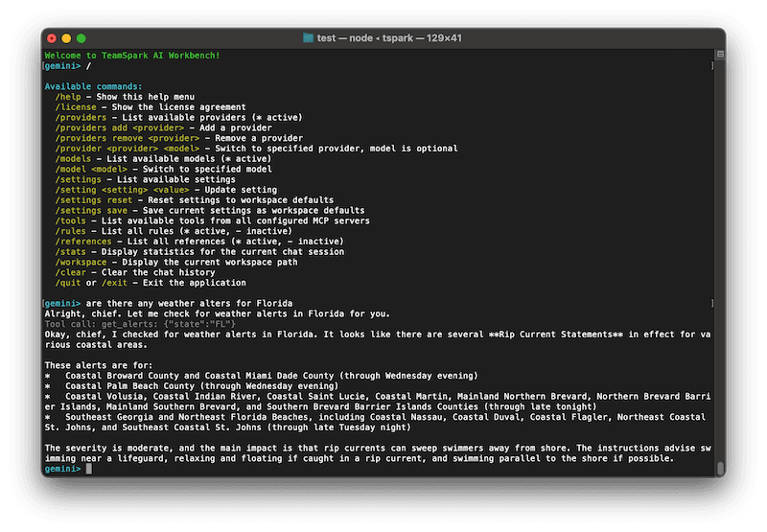The image size is (767, 532).
Task: Click 'Alright, chief. Let me check' response line
Action: (218, 313)
